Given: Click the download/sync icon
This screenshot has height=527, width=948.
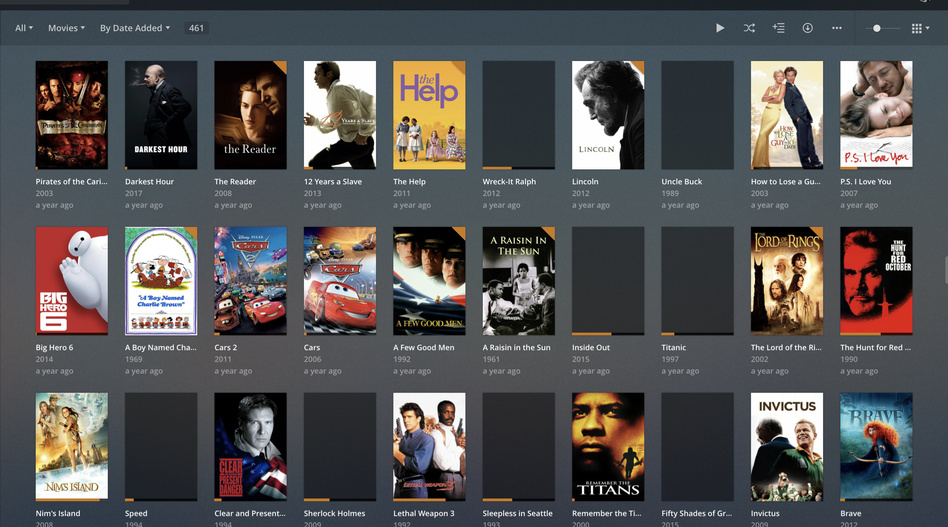Looking at the screenshot, I should (808, 28).
